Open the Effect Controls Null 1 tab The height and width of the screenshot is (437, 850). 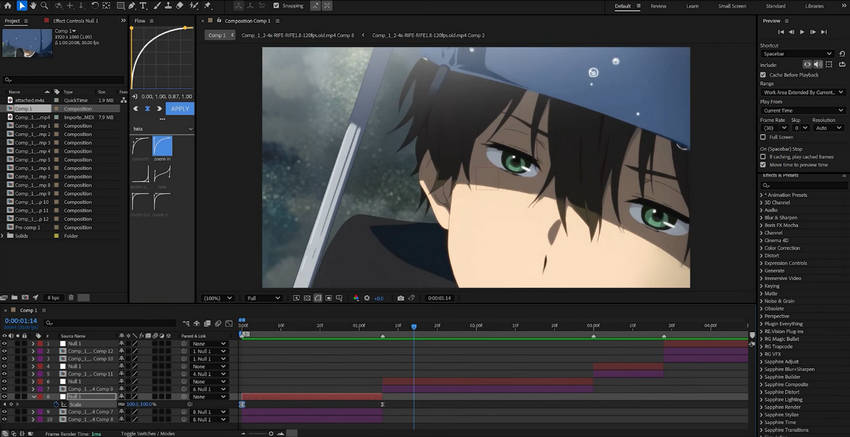(x=75, y=21)
